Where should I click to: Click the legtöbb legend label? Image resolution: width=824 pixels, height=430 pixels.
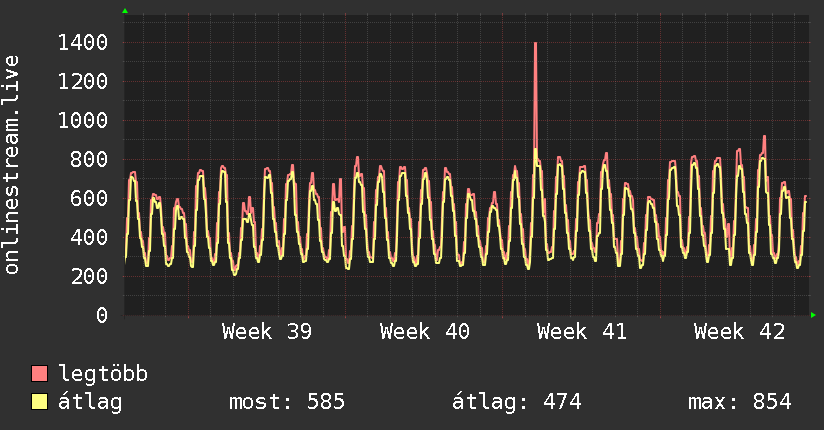coord(103,374)
